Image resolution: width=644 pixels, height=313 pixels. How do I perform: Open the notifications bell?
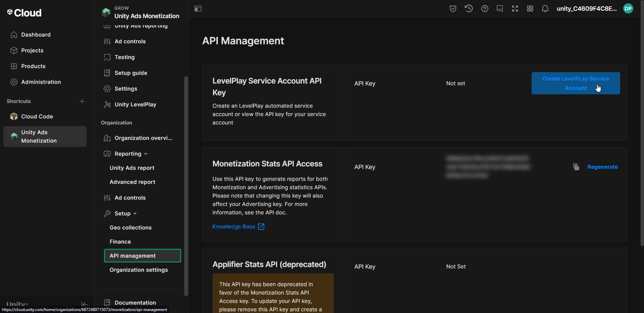[x=545, y=9]
